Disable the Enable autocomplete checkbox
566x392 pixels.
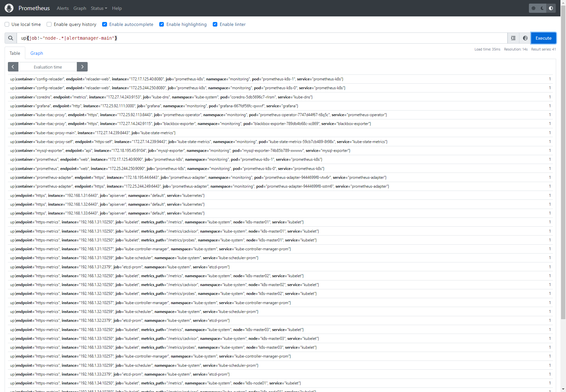105,24
